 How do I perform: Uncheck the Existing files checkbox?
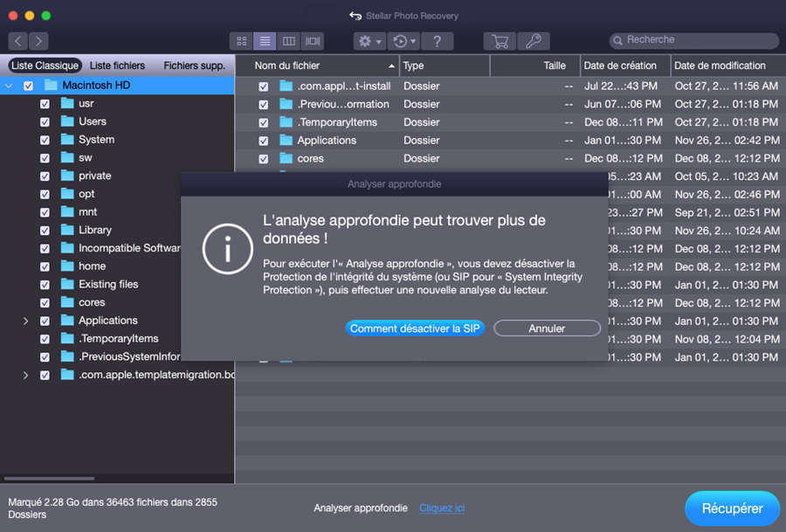click(x=45, y=285)
